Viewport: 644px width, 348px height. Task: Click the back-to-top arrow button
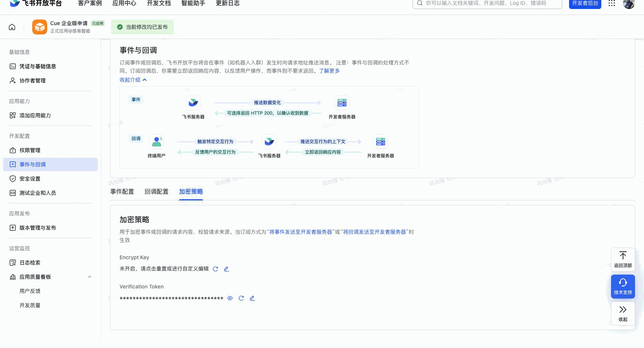[623, 260]
